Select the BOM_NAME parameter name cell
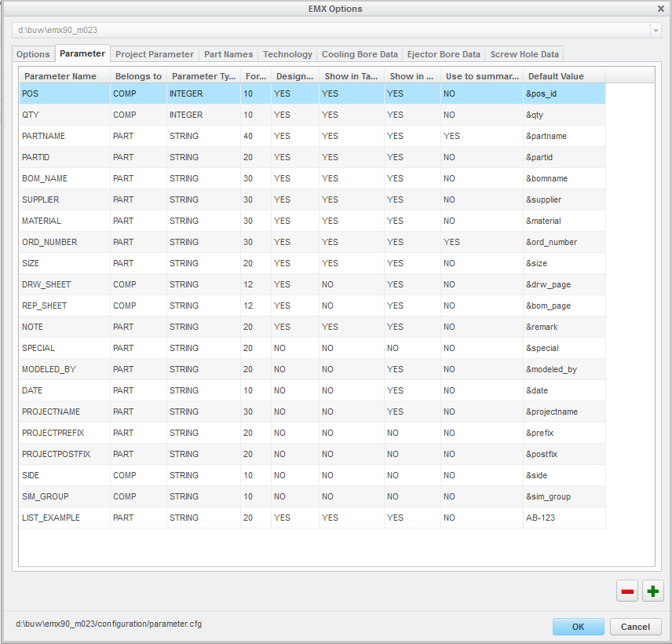 [64, 178]
